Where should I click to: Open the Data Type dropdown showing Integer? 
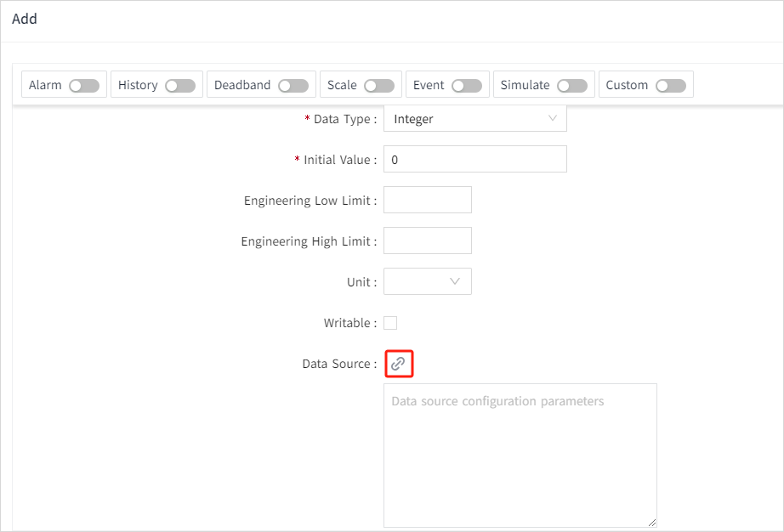[x=474, y=119]
